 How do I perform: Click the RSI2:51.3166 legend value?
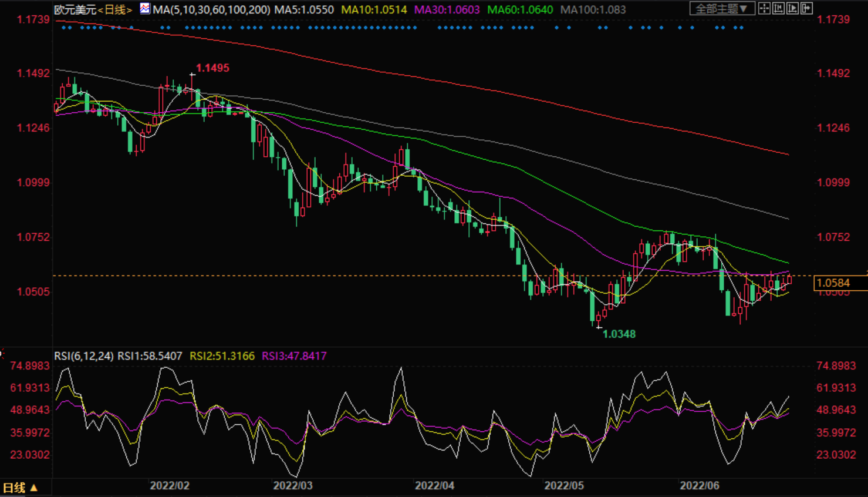pyautogui.click(x=222, y=356)
